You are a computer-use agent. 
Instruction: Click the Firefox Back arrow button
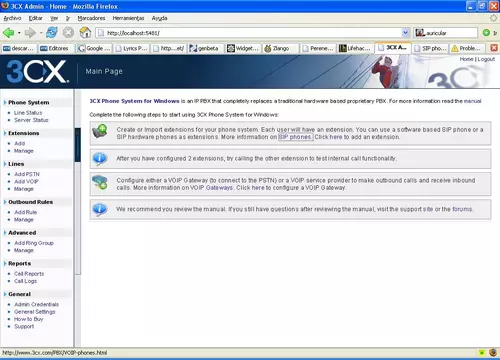tap(8, 33)
